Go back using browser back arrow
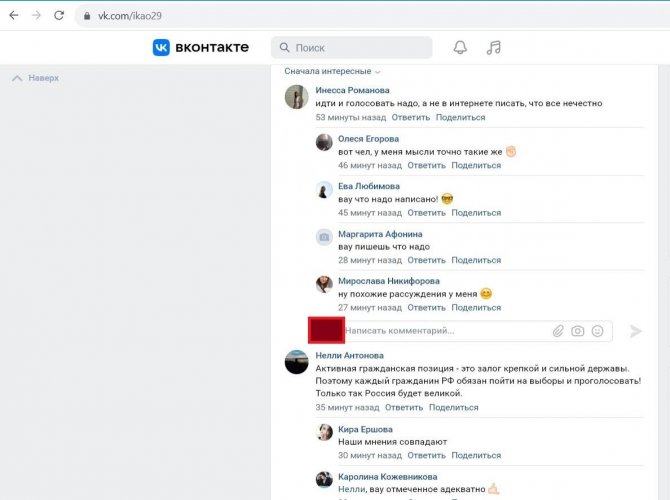 [x=13, y=16]
